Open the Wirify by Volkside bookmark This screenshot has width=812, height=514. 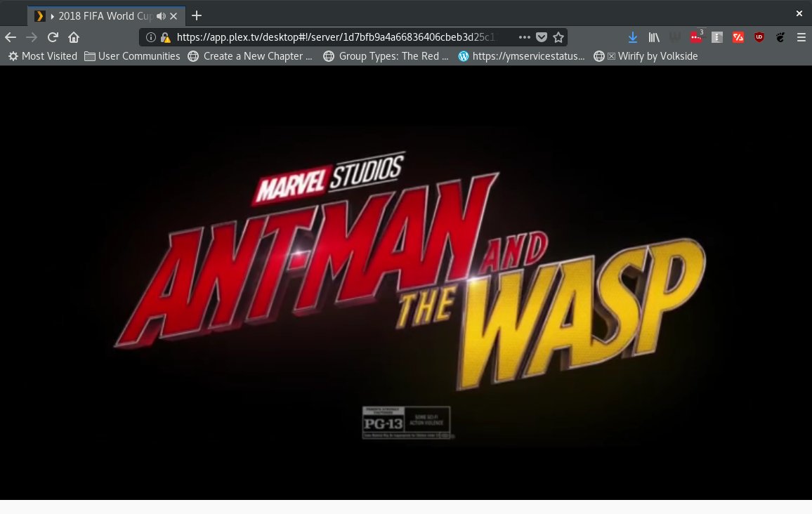[x=646, y=56]
